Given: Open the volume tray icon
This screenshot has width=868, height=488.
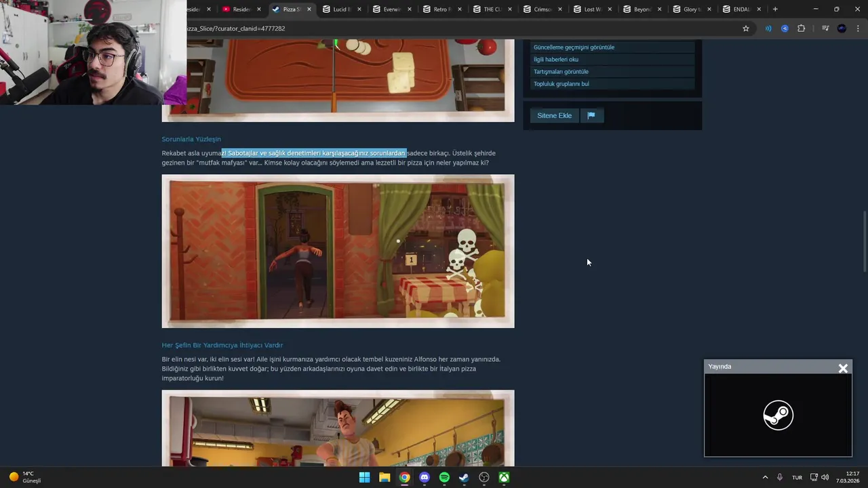Looking at the screenshot, I should (825, 477).
